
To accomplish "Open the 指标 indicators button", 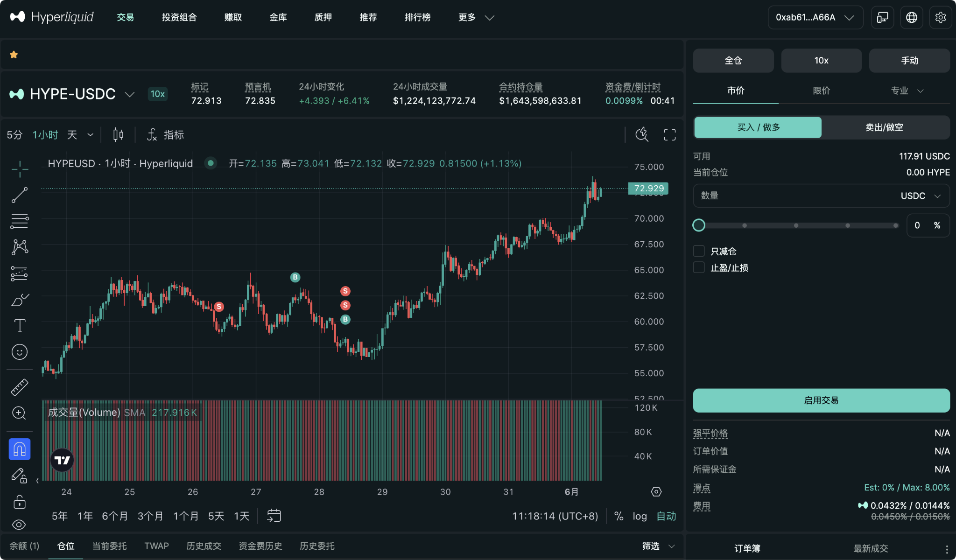I will [165, 135].
